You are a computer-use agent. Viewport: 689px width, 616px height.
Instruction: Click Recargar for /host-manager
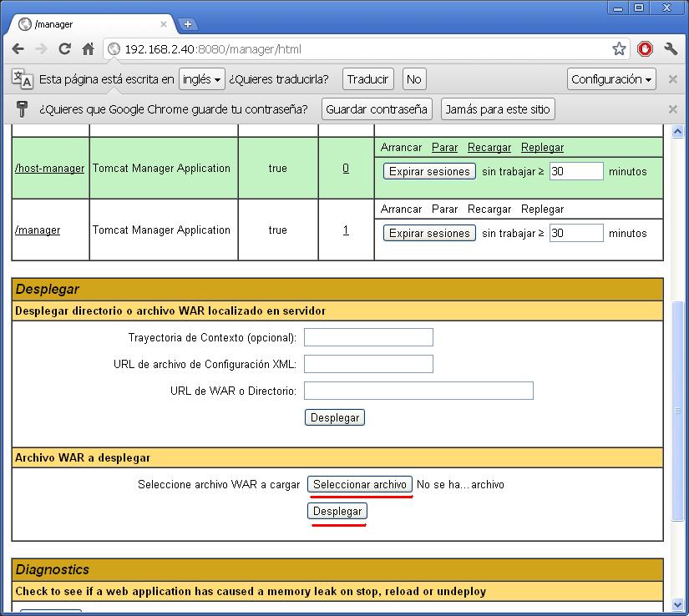tap(489, 148)
